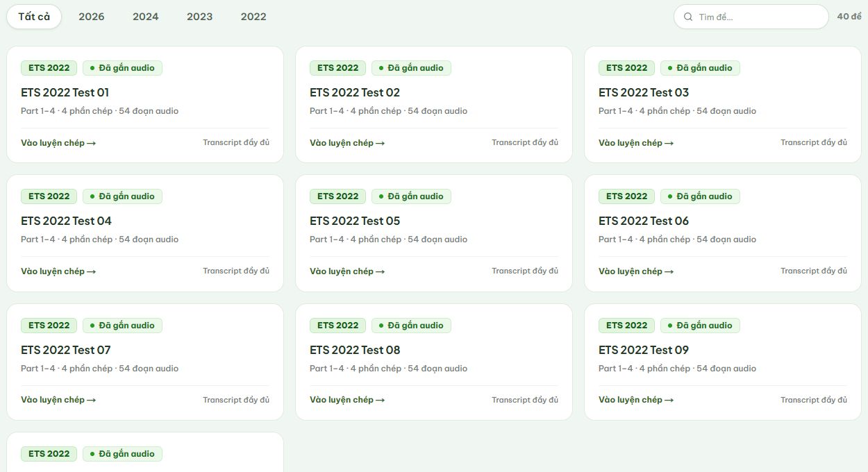This screenshot has width=868, height=472.
Task: View "Transcript đầy đủ" for Test 09
Action: 814,400
